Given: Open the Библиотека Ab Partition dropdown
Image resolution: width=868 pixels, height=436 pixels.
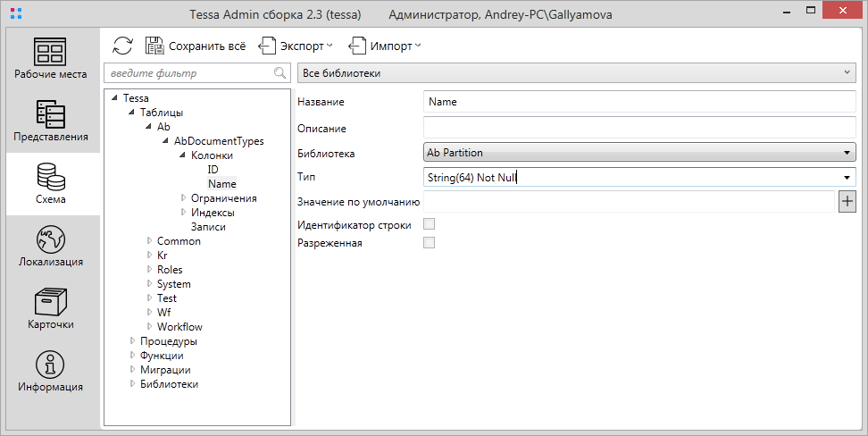Looking at the screenshot, I should click(638, 153).
